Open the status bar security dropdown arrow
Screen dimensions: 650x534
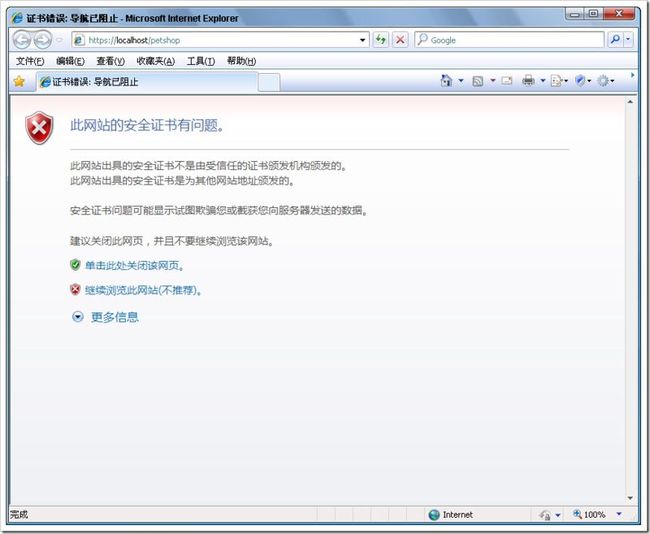(x=558, y=515)
